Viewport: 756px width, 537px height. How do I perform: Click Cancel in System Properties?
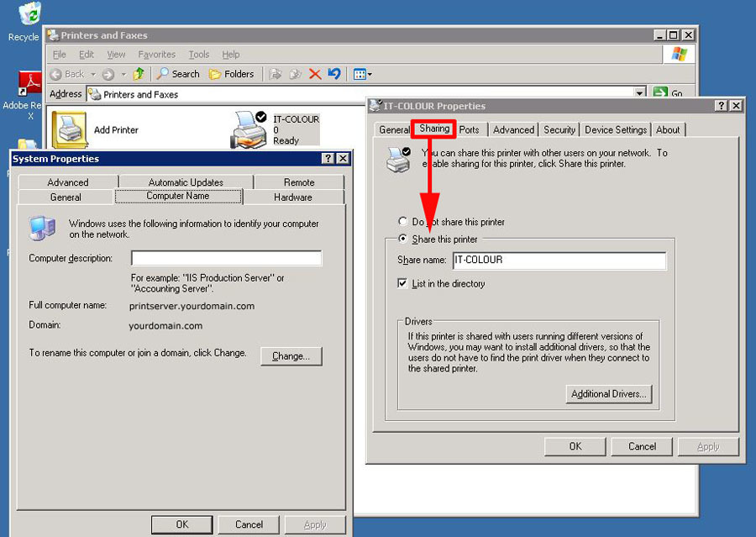249,524
